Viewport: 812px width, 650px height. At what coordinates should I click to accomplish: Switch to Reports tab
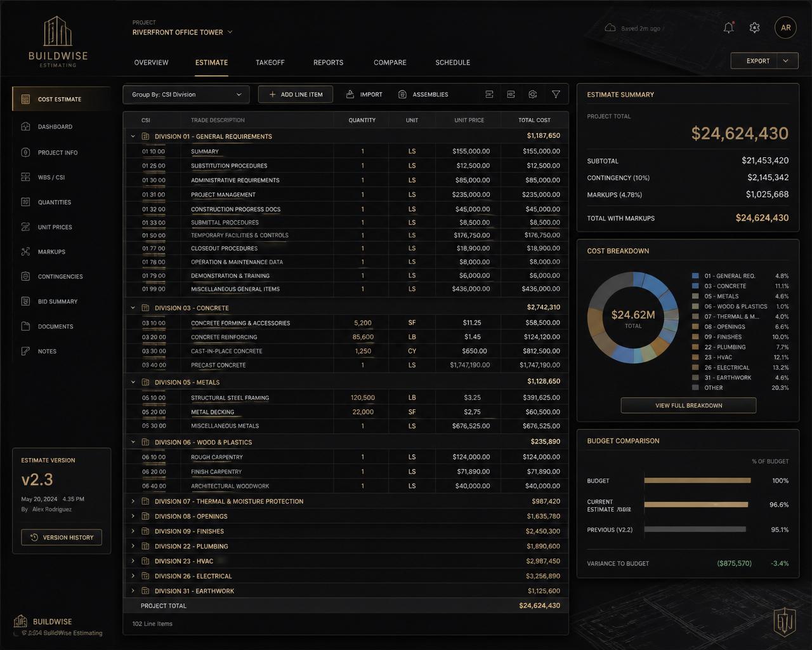[x=328, y=62]
